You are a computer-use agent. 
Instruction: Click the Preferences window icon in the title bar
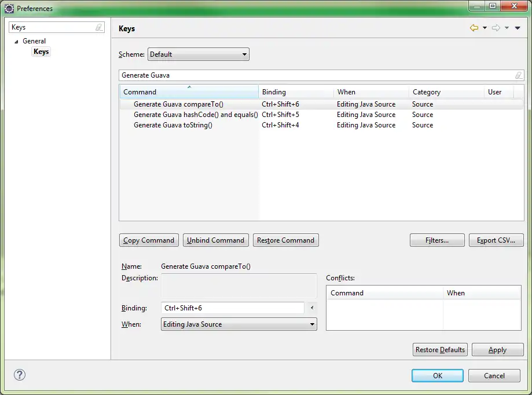tap(9, 9)
